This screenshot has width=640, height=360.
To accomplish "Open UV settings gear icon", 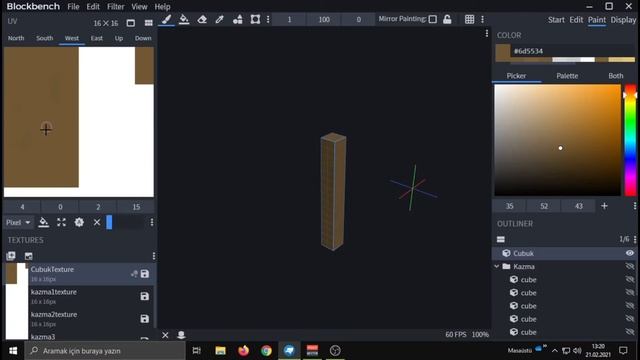I will [x=79, y=222].
